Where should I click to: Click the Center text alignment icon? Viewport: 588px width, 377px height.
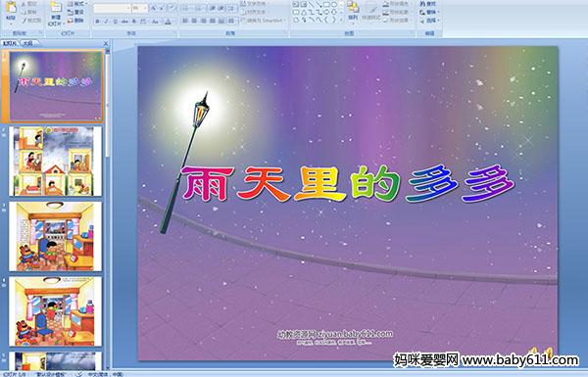(194, 21)
